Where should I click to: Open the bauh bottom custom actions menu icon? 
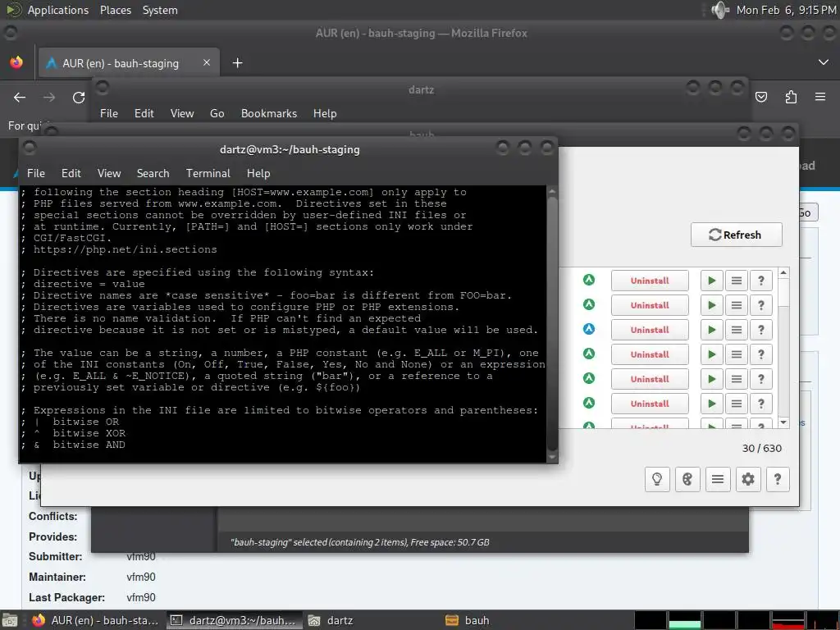[x=717, y=478]
